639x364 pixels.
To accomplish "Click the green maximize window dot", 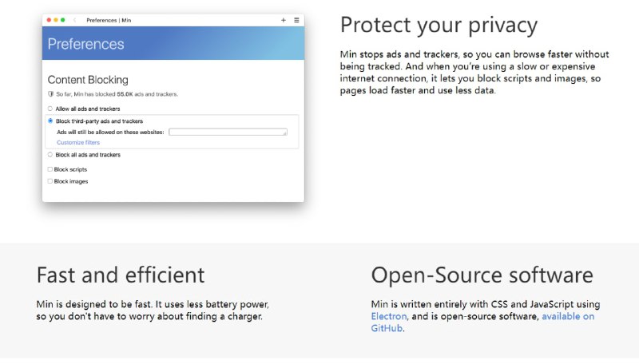I will click(63, 20).
